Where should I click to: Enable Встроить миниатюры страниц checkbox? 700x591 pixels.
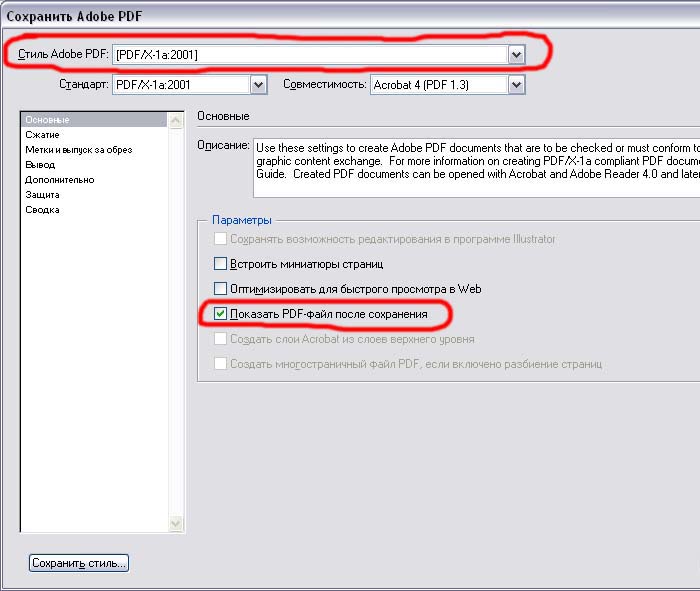(221, 265)
